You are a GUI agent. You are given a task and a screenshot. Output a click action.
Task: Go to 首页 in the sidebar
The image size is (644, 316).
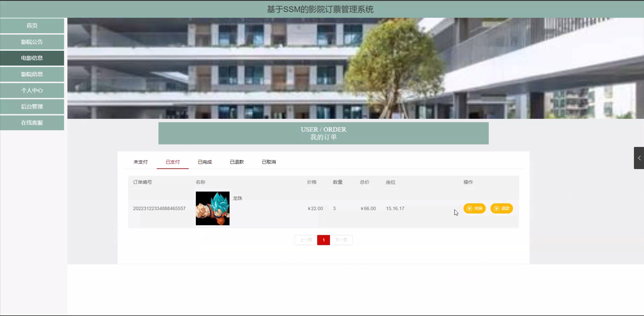pos(32,26)
